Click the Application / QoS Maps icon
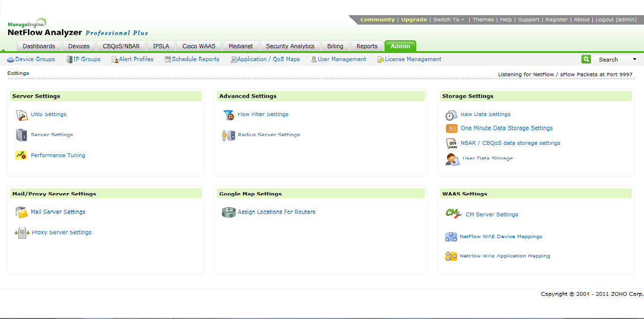The width and height of the screenshot is (644, 319). point(233,60)
